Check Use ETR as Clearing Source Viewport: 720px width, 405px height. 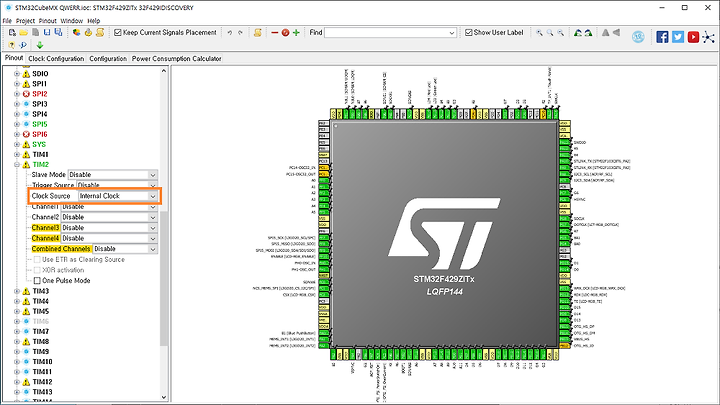37,259
